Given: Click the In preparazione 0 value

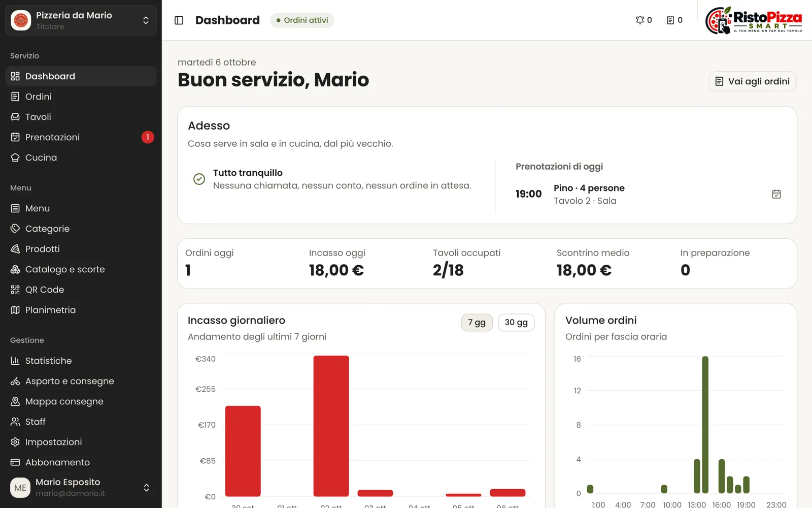Looking at the screenshot, I should click(x=685, y=270).
